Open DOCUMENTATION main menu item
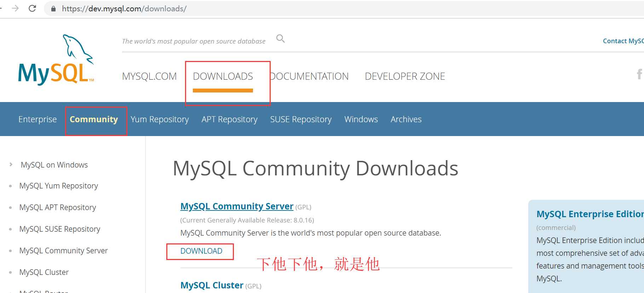The image size is (644, 293). click(x=309, y=76)
